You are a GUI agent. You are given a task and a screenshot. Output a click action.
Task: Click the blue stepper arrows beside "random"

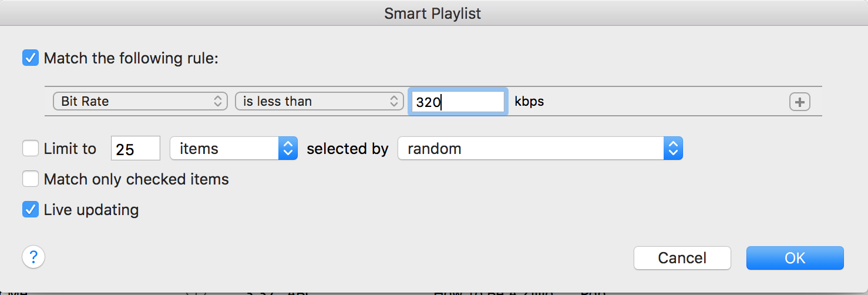tap(673, 149)
